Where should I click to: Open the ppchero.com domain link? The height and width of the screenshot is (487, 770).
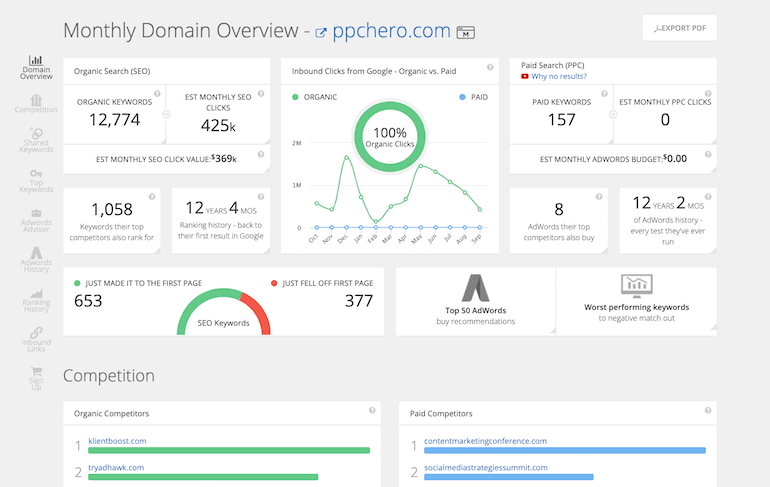click(x=391, y=31)
